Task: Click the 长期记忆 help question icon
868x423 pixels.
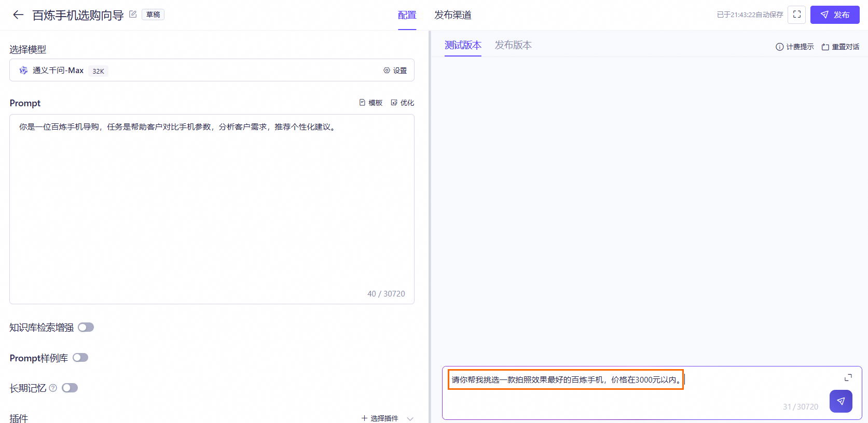Action: pyautogui.click(x=53, y=388)
